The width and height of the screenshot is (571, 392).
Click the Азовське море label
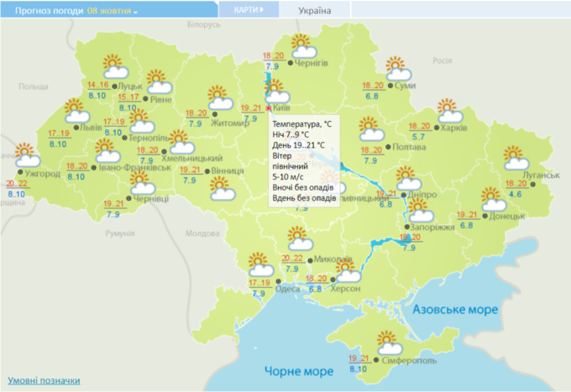(x=455, y=310)
